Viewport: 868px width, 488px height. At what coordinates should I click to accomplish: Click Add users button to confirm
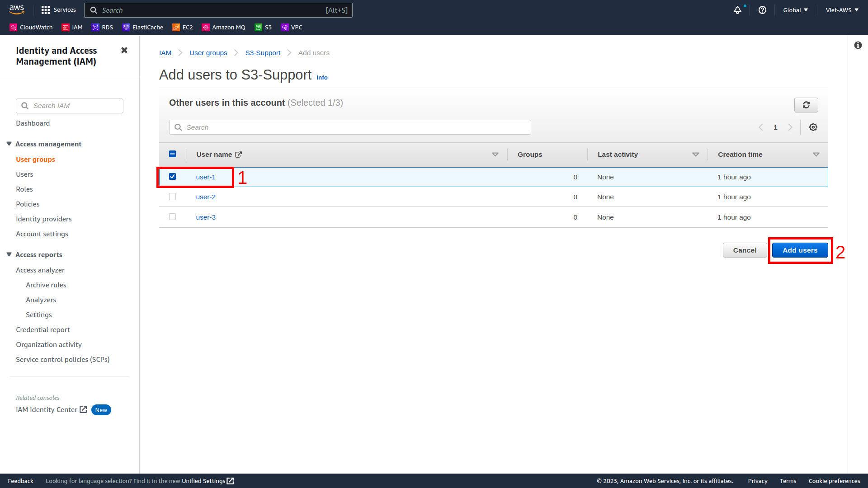pyautogui.click(x=800, y=250)
